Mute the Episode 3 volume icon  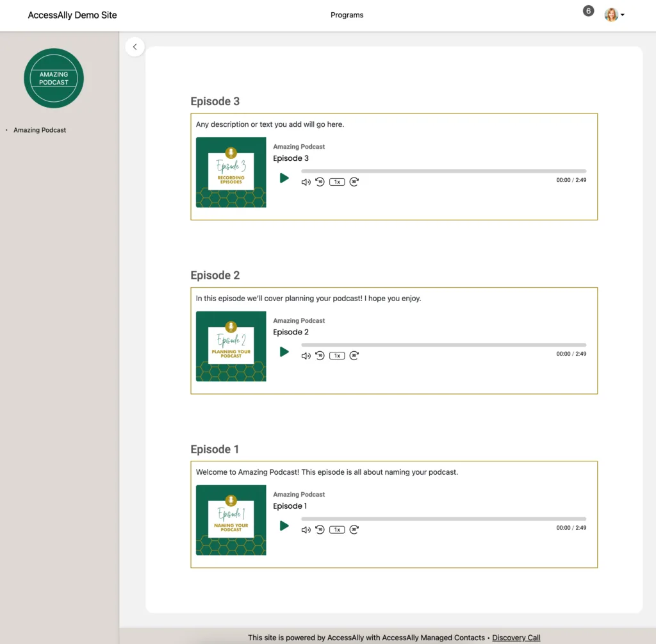click(x=306, y=182)
